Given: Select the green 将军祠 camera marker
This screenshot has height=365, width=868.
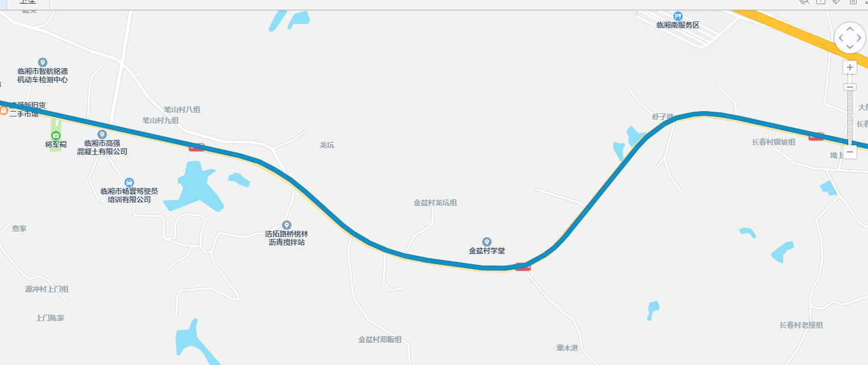Looking at the screenshot, I should point(56,136).
